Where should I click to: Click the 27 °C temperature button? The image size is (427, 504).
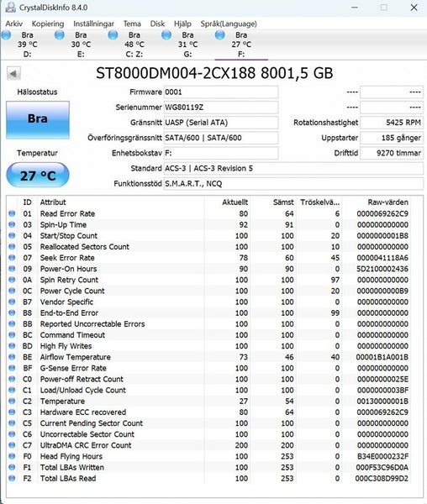tap(38, 176)
